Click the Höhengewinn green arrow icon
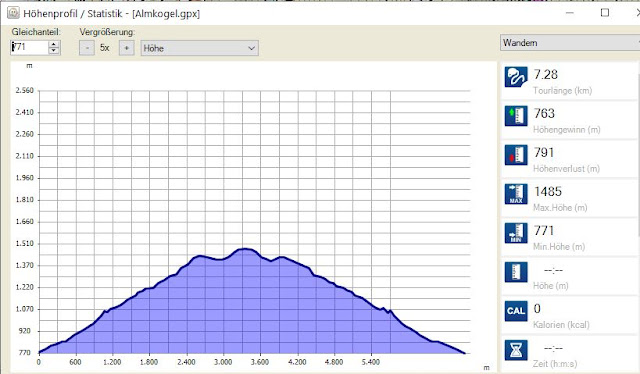This screenshot has height=374, width=640. pyautogui.click(x=516, y=116)
